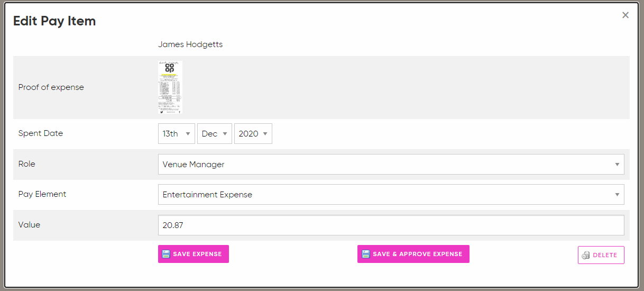Click the Value input field
Viewport: 644px width, 291px height.
pos(391,225)
